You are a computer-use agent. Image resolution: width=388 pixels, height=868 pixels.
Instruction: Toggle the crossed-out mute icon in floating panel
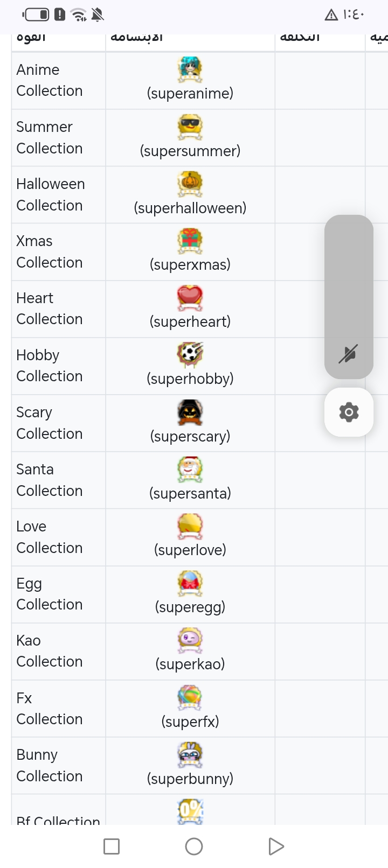pos(348,354)
